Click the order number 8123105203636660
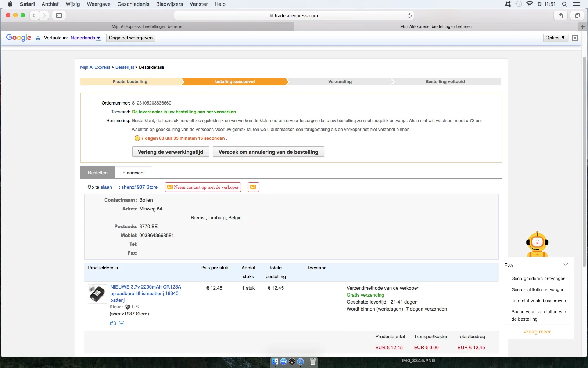 tap(152, 103)
